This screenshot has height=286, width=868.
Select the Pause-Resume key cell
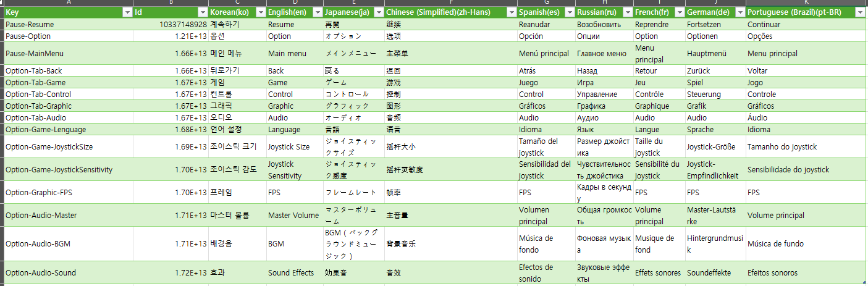pyautogui.click(x=68, y=25)
